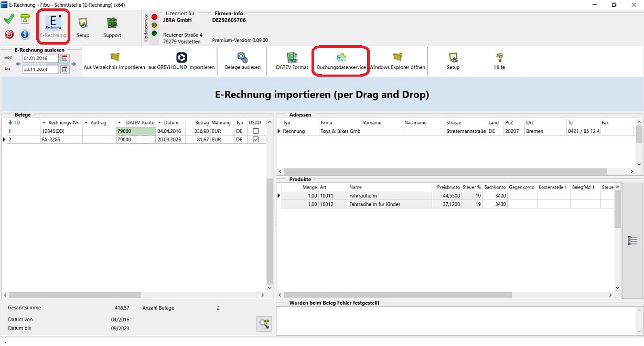Import from GREYHOUND

(181, 58)
